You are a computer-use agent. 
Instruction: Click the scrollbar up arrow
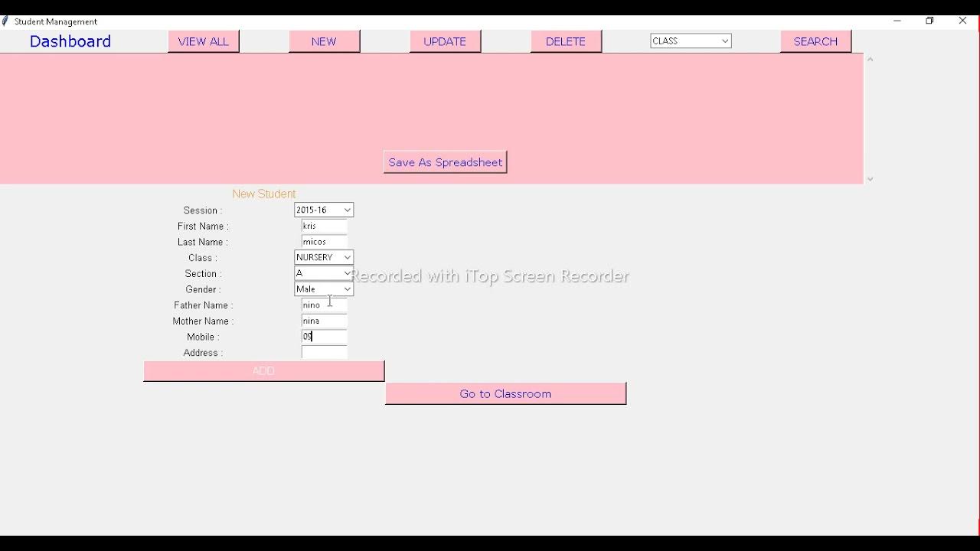pos(870,59)
